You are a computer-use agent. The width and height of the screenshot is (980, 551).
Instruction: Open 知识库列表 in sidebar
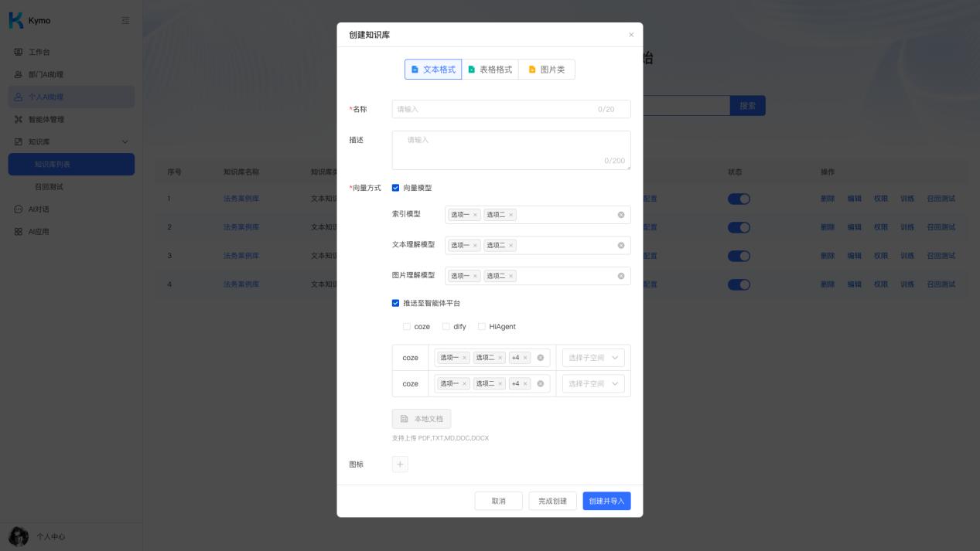point(71,164)
